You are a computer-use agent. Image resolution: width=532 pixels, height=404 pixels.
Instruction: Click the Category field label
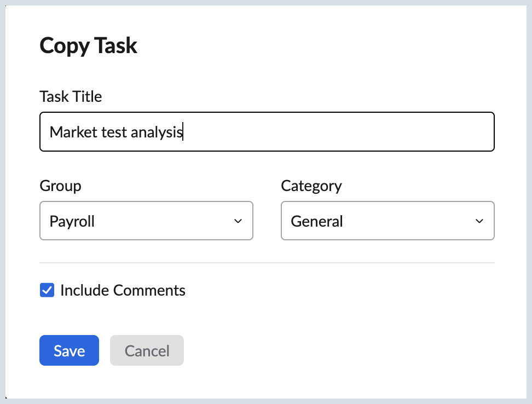pyautogui.click(x=311, y=186)
